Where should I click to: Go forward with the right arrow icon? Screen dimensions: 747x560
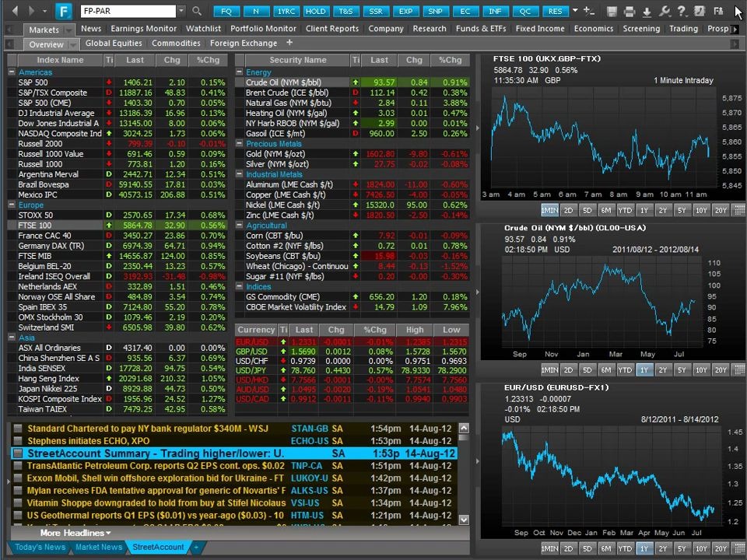pos(31,10)
